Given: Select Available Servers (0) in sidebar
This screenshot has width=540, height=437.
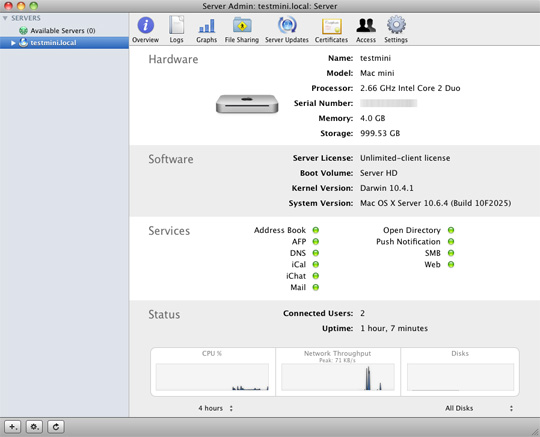Looking at the screenshot, I should pos(64,31).
